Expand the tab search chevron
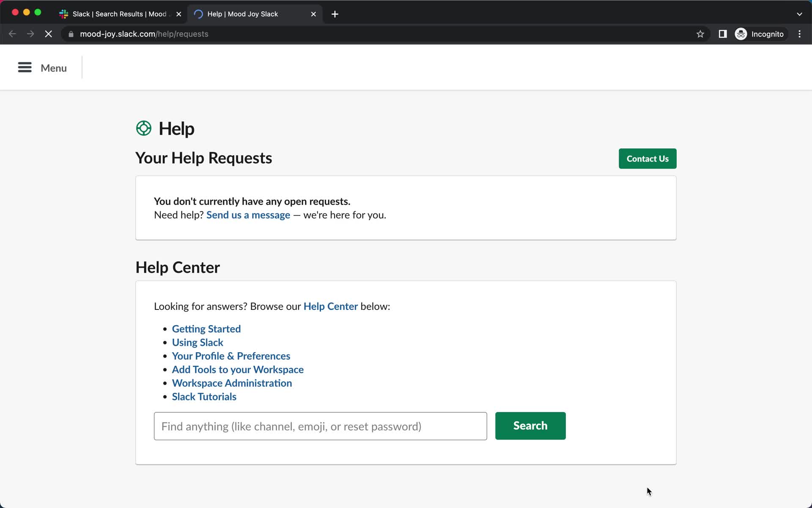Viewport: 812px width, 508px height. click(x=799, y=14)
